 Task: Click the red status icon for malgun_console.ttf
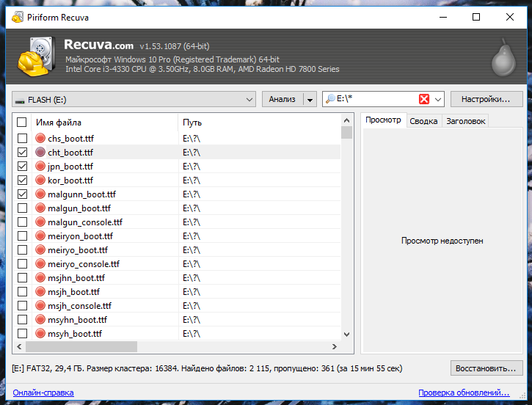coord(40,222)
